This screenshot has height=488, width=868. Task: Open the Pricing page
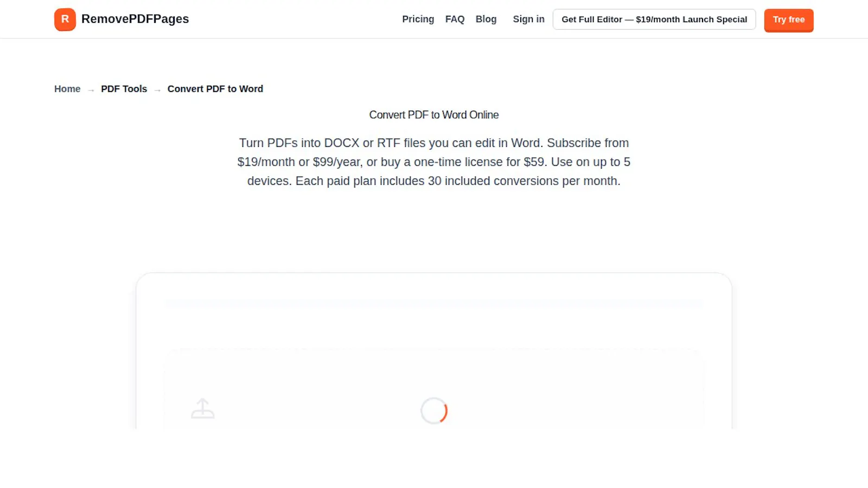coord(418,19)
